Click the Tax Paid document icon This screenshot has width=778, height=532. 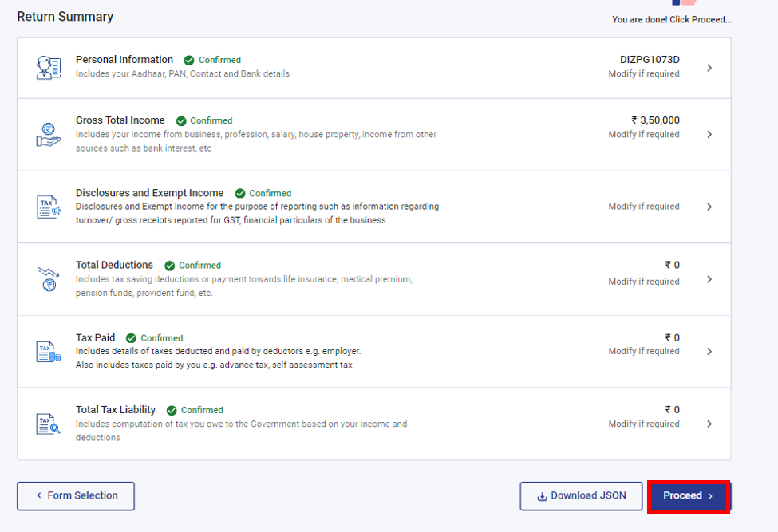pyautogui.click(x=49, y=352)
